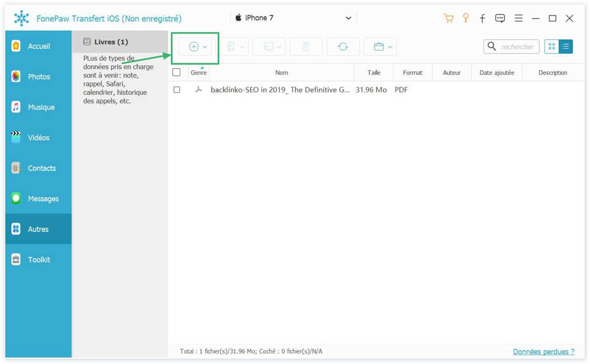
Task: Switch to list view
Action: (x=566, y=47)
